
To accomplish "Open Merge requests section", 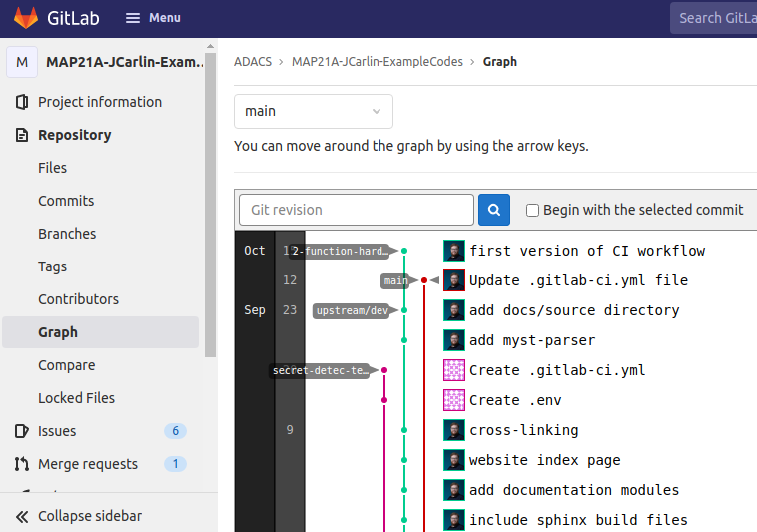I will (88, 464).
